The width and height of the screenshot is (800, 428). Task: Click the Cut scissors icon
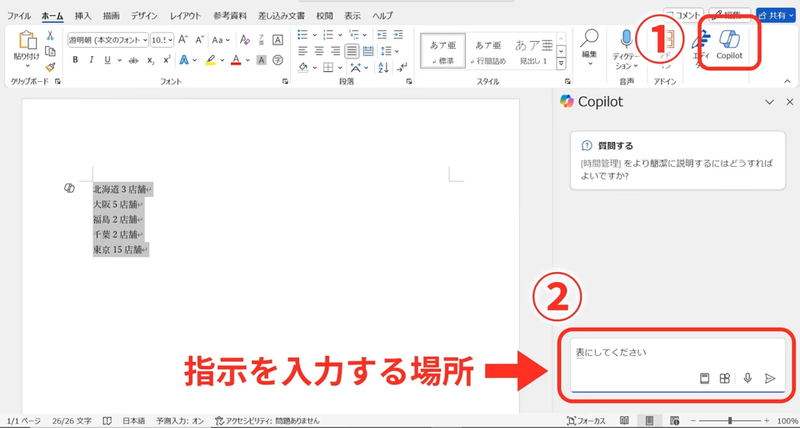tap(50, 35)
